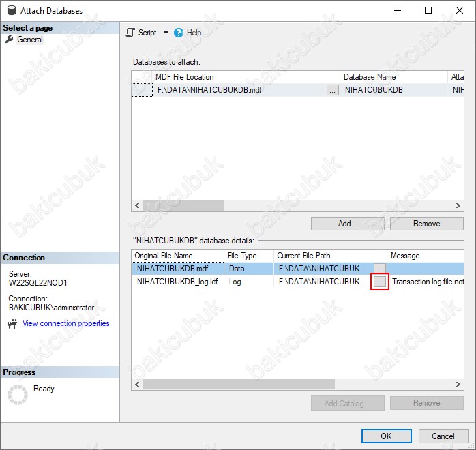Viewport: 476px width, 450px height.
Task: Click the Attach Databases title bar icon
Action: tap(12, 10)
